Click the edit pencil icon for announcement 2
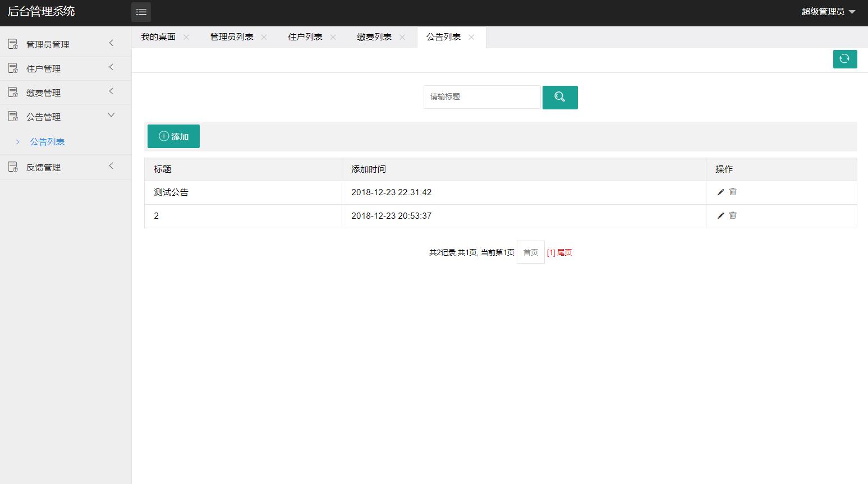The image size is (868, 484). (x=720, y=215)
